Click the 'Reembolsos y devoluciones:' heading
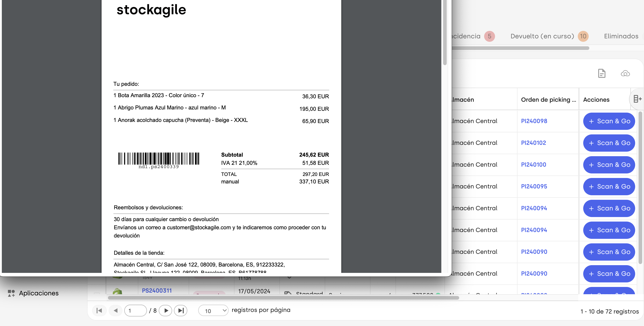The width and height of the screenshot is (644, 326). 148,207
